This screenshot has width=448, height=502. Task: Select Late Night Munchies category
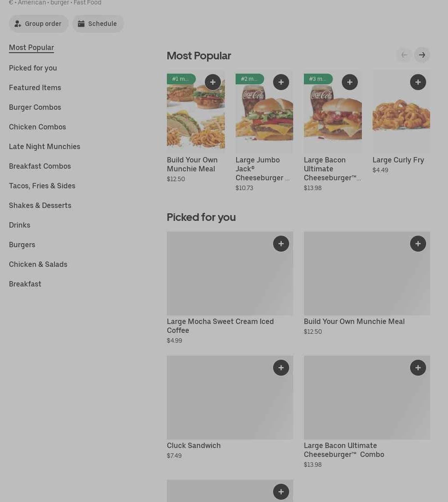(45, 146)
